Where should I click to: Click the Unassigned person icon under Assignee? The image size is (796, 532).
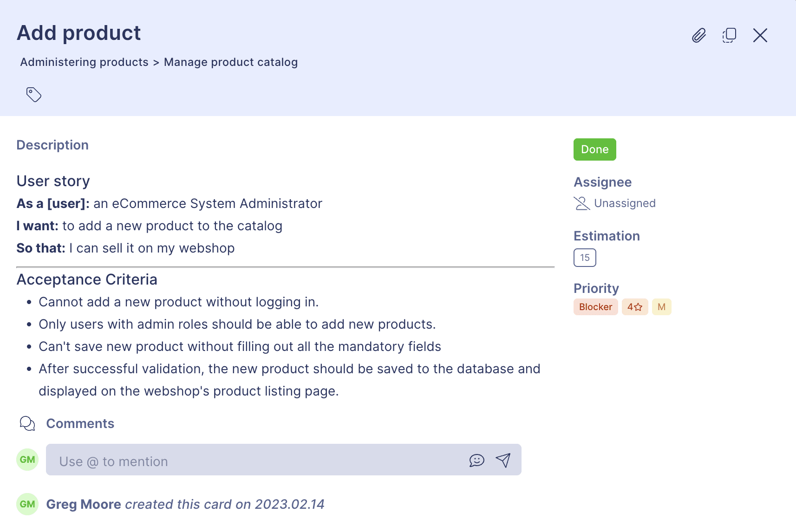[x=581, y=203]
